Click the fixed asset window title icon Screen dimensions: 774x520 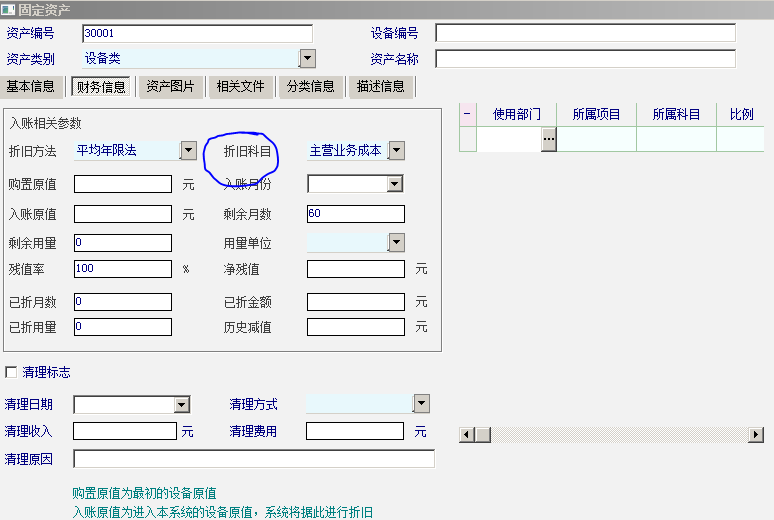[8, 9]
